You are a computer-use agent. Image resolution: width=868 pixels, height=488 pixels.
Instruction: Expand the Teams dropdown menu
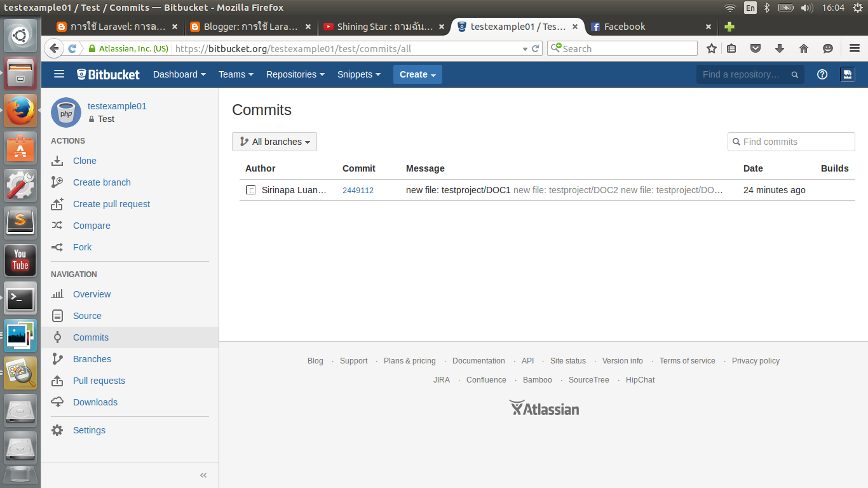click(x=236, y=74)
